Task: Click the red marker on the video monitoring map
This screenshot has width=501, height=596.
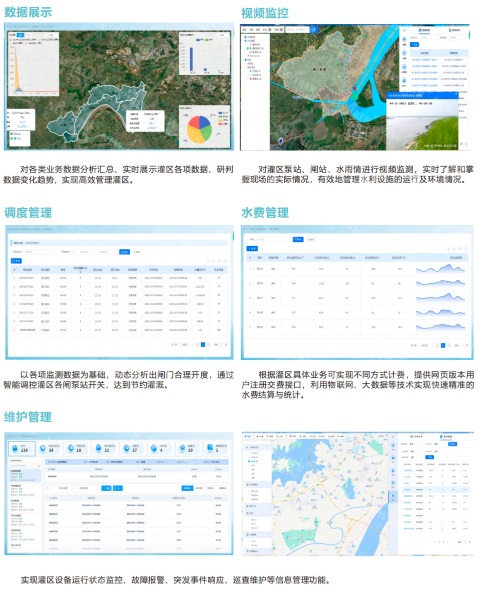Action: click(x=355, y=88)
